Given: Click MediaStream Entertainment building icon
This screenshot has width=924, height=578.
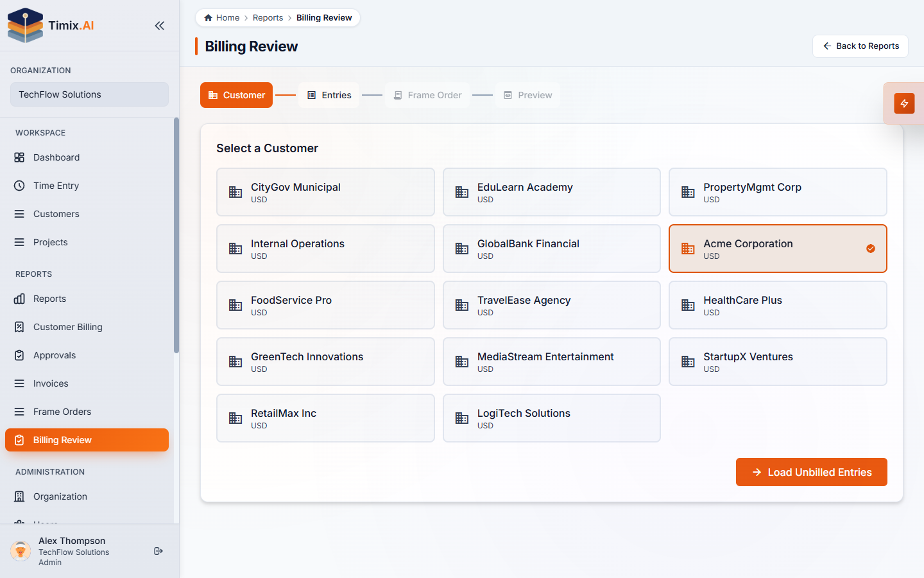Looking at the screenshot, I should (462, 362).
